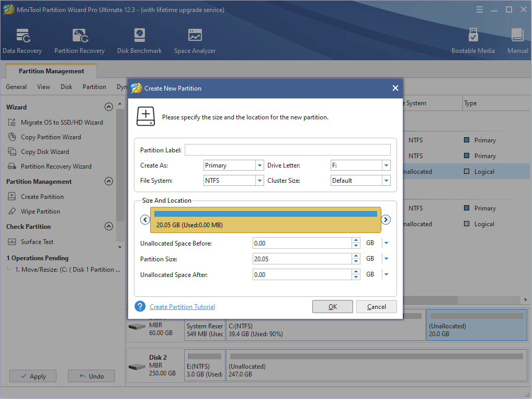Open View menu
The height and width of the screenshot is (399, 532).
(44, 87)
